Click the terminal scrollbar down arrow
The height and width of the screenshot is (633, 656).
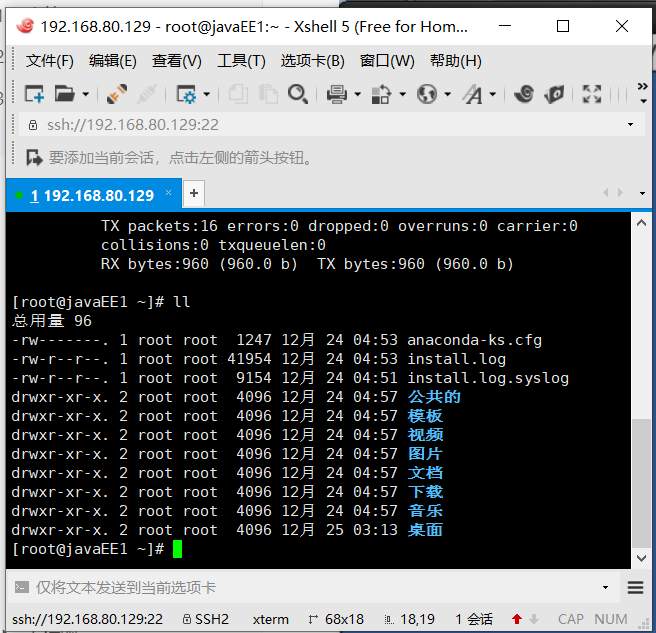[x=641, y=558]
